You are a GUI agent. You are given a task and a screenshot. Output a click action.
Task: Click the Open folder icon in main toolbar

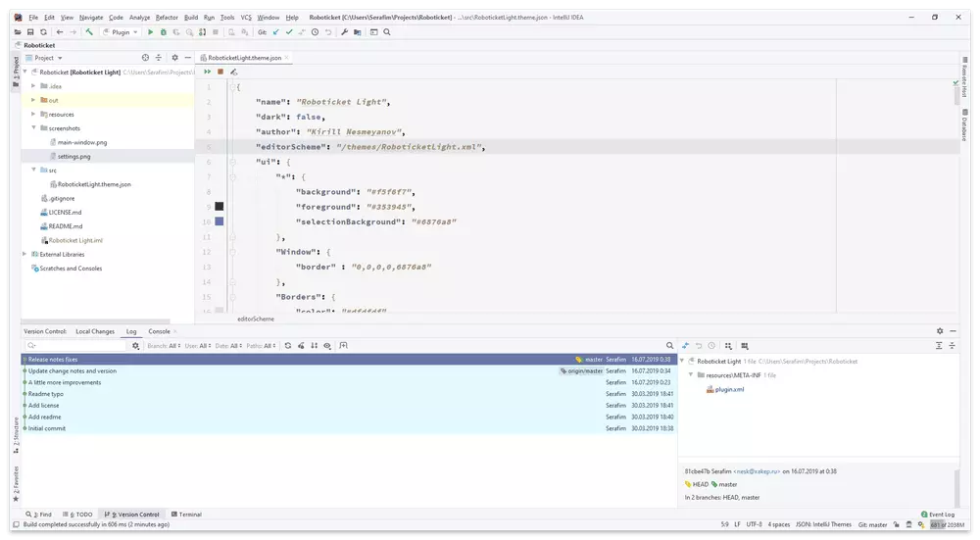tap(18, 32)
